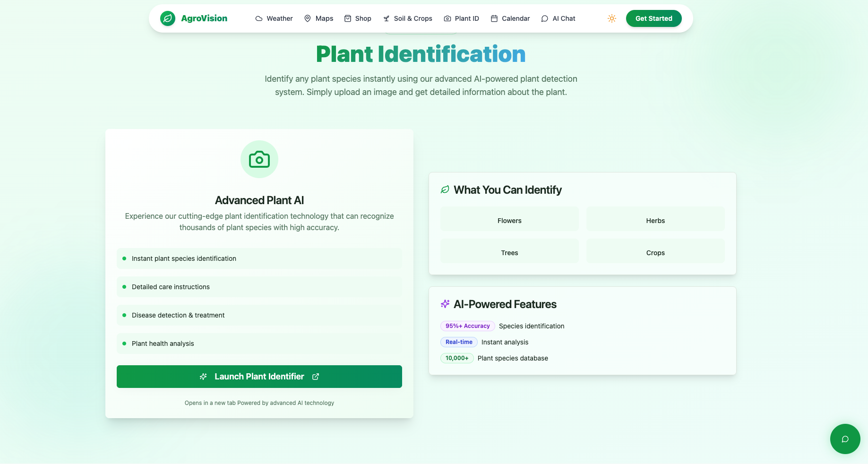Click the leaf icon beside What You Can Identify
Screen dimensions: 868x464
pyautogui.click(x=445, y=189)
